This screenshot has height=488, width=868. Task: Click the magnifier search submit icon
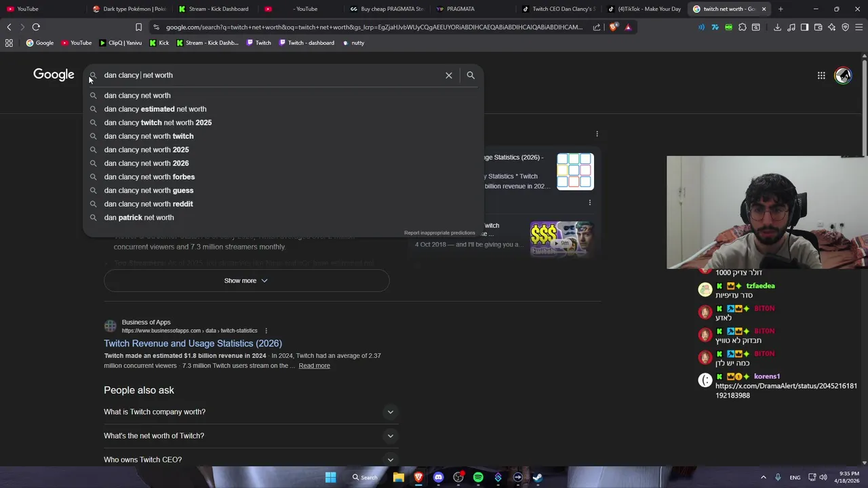click(x=471, y=75)
